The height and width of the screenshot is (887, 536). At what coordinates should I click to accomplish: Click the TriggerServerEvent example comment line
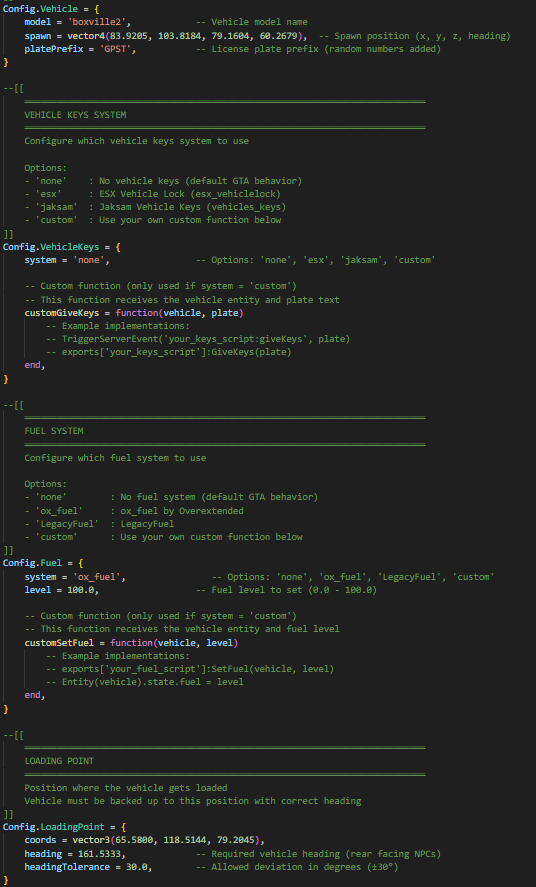pyautogui.click(x=198, y=339)
